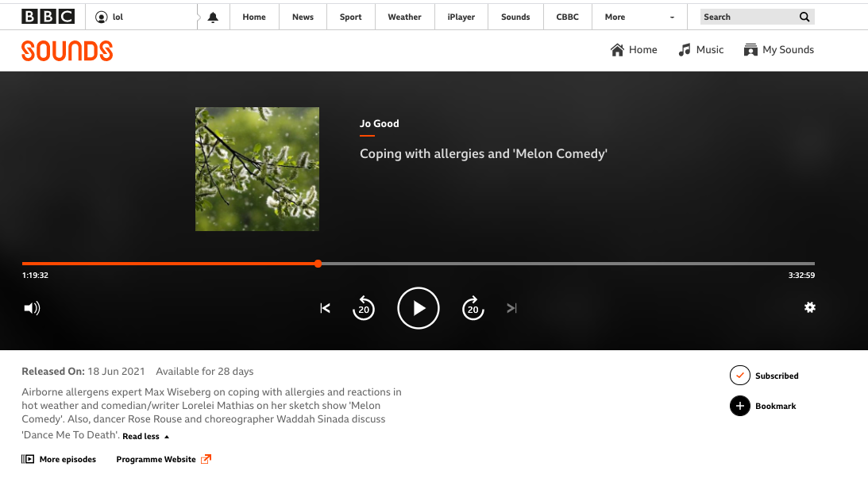The height and width of the screenshot is (486, 868).
Task: View More episodes
Action: coord(60,459)
